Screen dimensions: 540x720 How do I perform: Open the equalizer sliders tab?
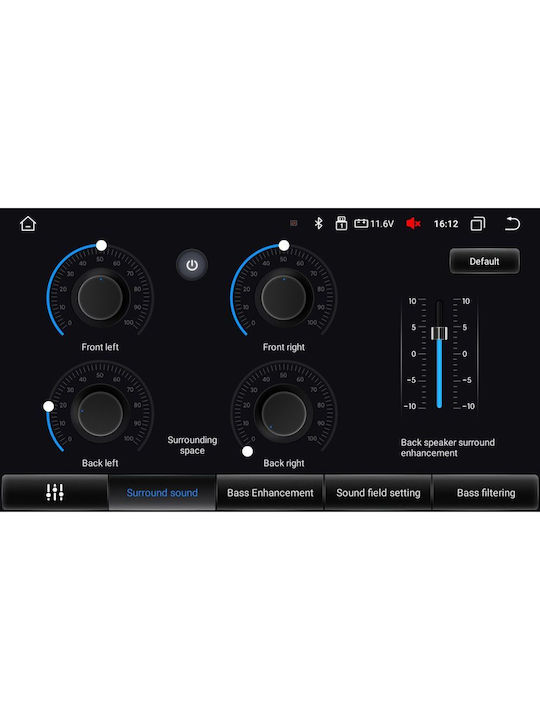55,492
